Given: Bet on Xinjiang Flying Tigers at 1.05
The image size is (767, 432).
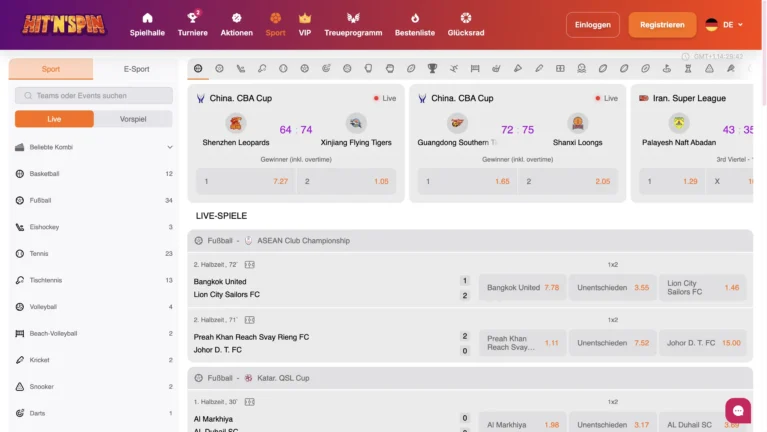Looking at the screenshot, I should click(x=347, y=182).
